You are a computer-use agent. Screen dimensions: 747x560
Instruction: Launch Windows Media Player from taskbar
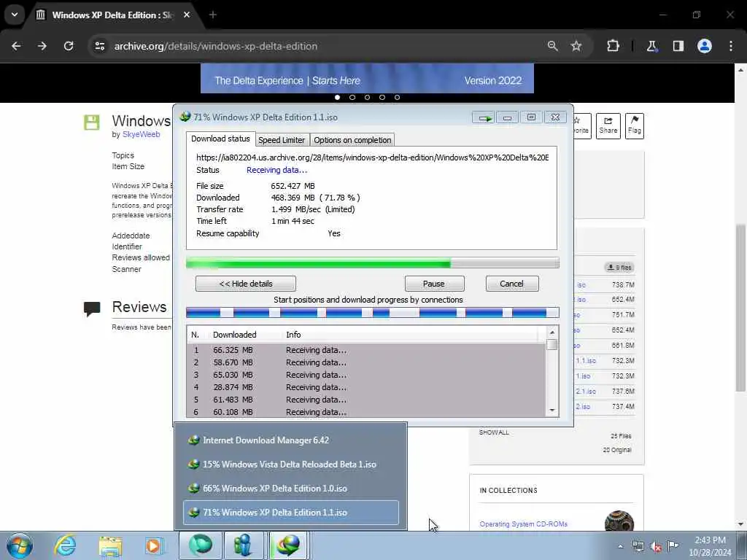click(x=153, y=546)
